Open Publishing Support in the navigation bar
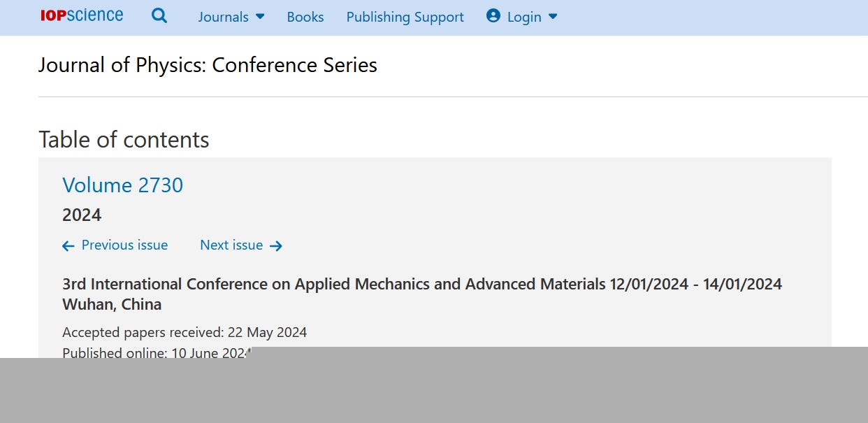This screenshot has height=423, width=868. pos(405,17)
